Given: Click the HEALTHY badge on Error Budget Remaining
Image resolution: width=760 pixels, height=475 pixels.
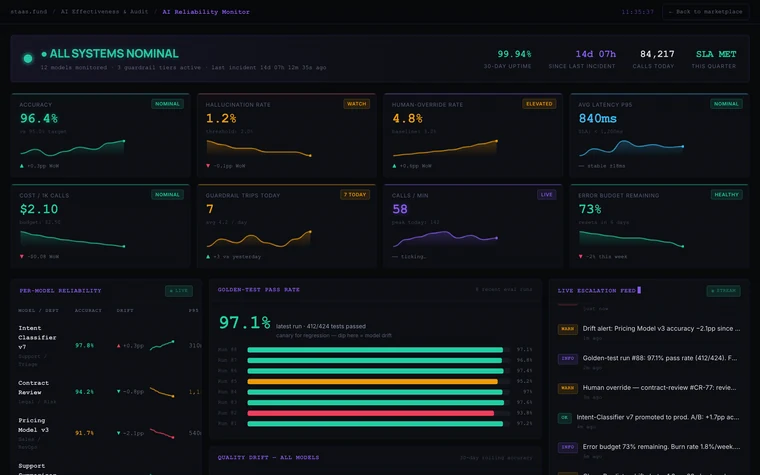Looking at the screenshot, I should point(727,194).
